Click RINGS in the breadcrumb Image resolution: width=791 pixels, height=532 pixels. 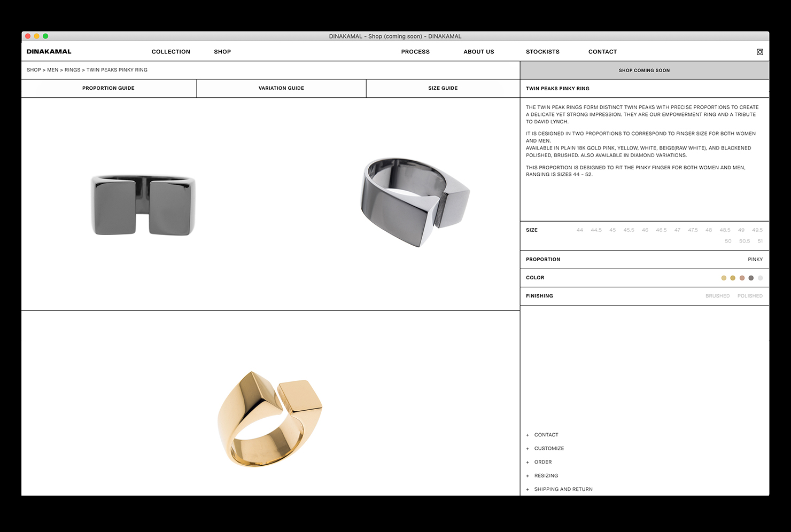[x=73, y=70]
